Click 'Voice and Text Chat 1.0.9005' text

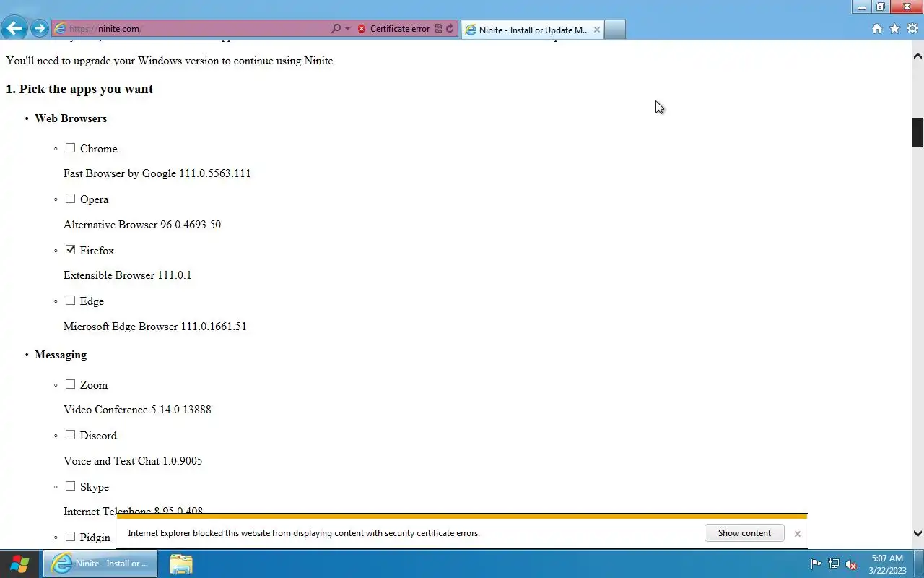pos(133,461)
